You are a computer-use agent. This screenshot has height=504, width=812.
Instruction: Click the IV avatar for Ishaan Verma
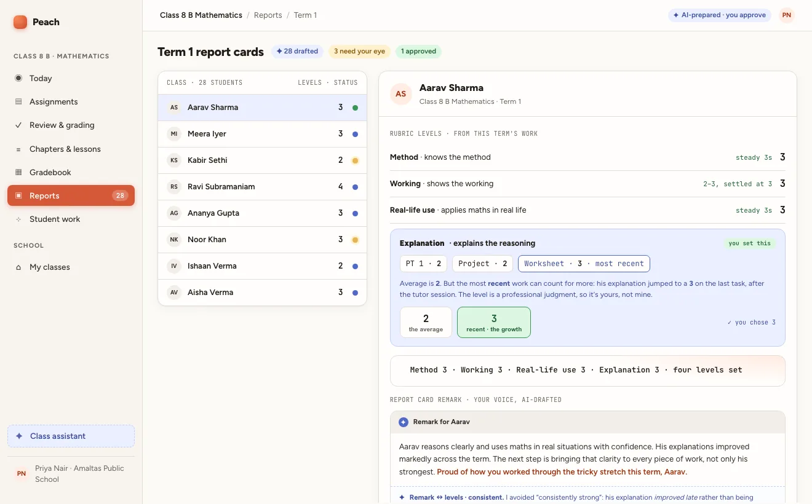(174, 266)
